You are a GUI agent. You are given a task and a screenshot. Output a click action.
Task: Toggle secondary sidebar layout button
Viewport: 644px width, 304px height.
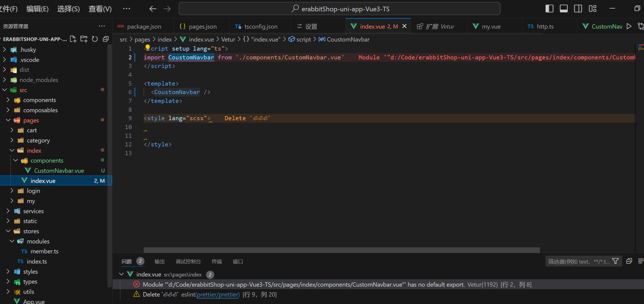click(578, 9)
